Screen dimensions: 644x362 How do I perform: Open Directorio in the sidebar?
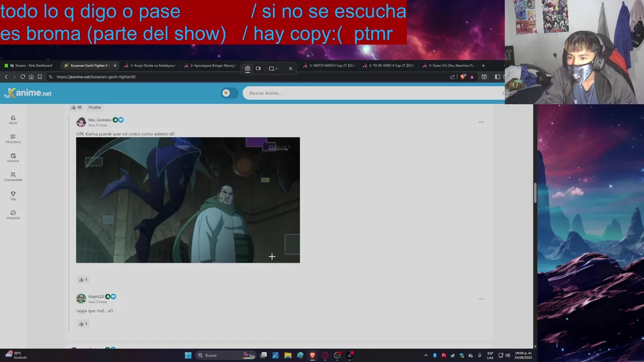pos(13,139)
